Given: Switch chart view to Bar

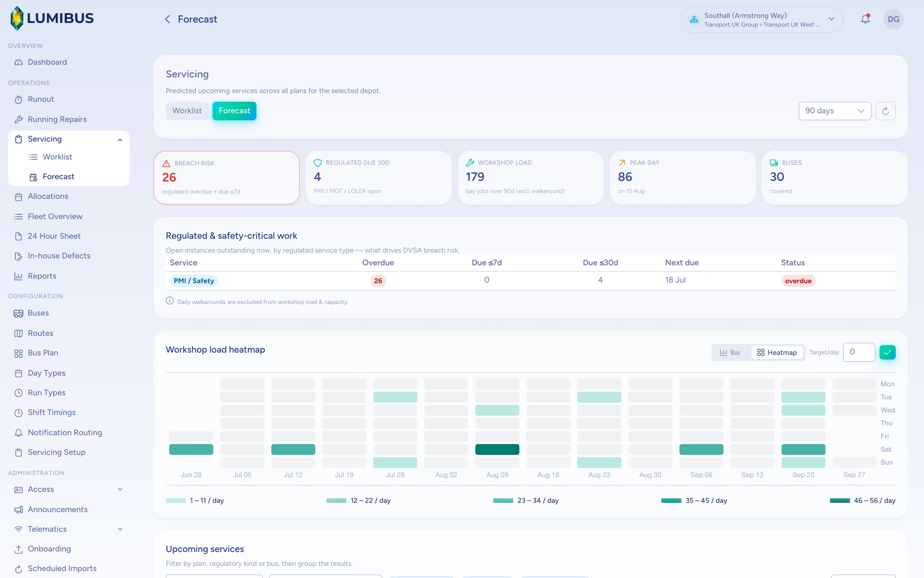Looking at the screenshot, I should pyautogui.click(x=730, y=353).
